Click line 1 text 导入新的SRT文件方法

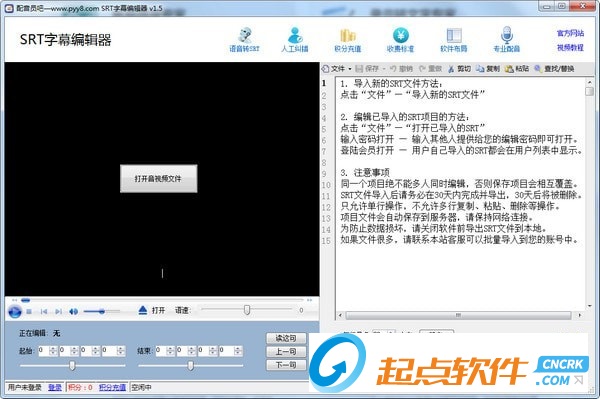[391, 84]
